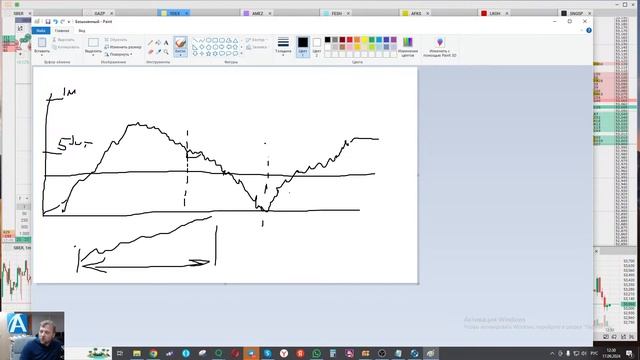
Task: Pick the diagonal line shape in shapes gallery
Action: pyautogui.click(x=195, y=40)
